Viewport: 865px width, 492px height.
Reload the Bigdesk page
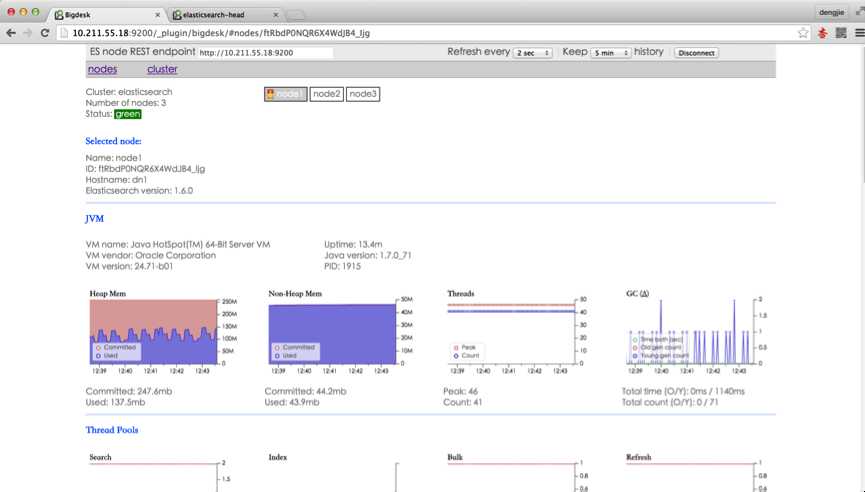(x=45, y=33)
